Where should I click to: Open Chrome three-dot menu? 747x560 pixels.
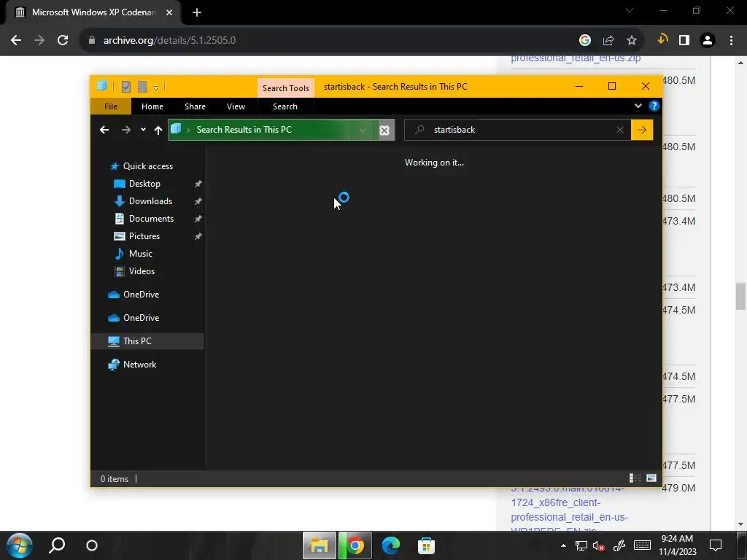731,41
